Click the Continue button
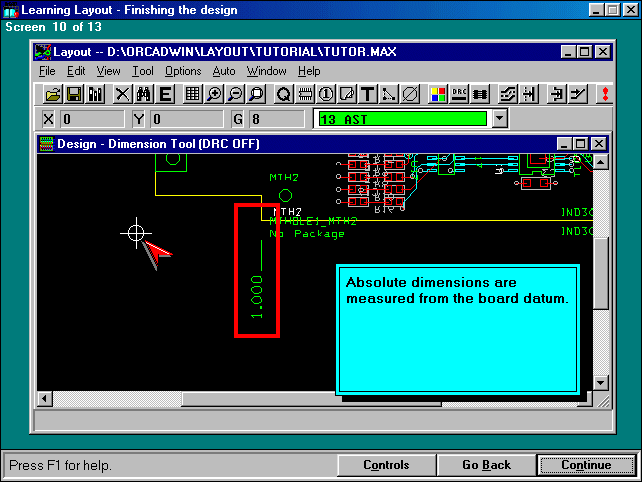Image resolution: width=642 pixels, height=482 pixels. click(586, 465)
